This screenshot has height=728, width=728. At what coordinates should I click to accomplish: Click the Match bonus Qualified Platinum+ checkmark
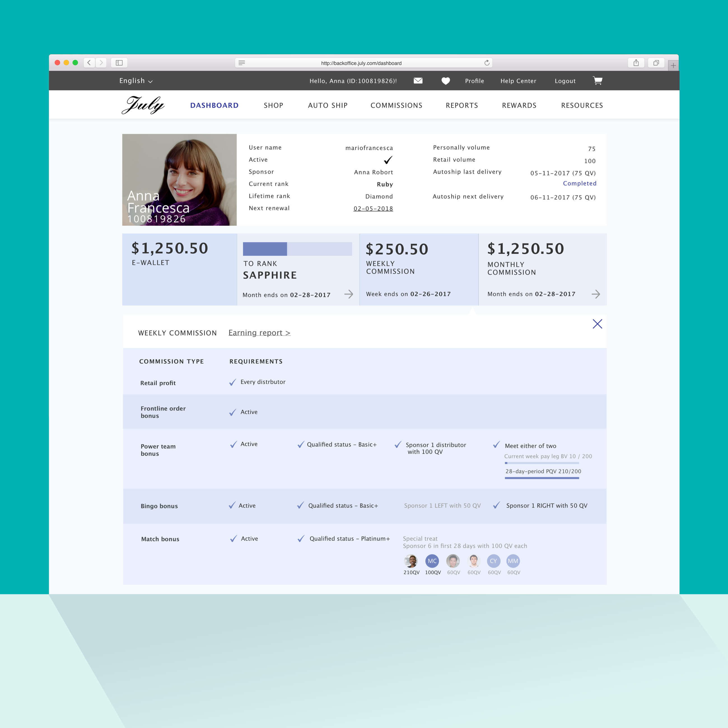pyautogui.click(x=301, y=539)
